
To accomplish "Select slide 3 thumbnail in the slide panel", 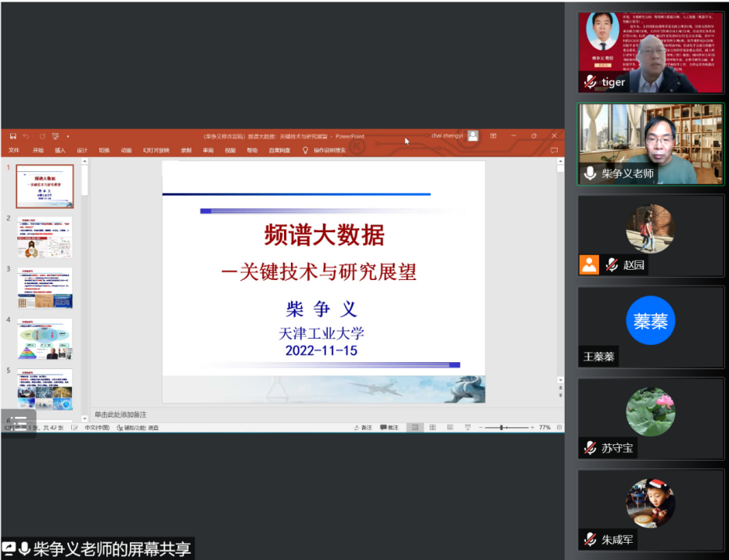I will (x=45, y=287).
